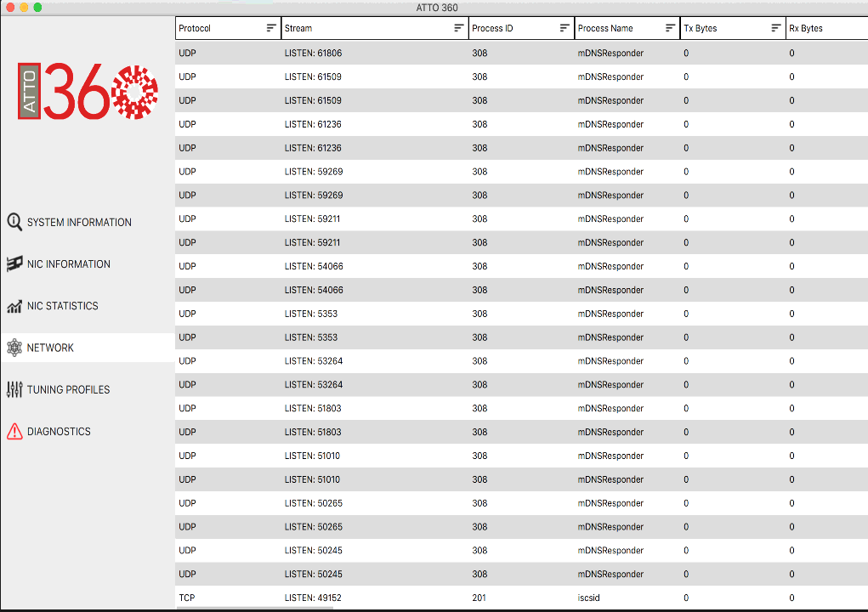Screen dimensions: 868x612
Task: Minimize the ATTO 360 window
Action: (x=24, y=7)
